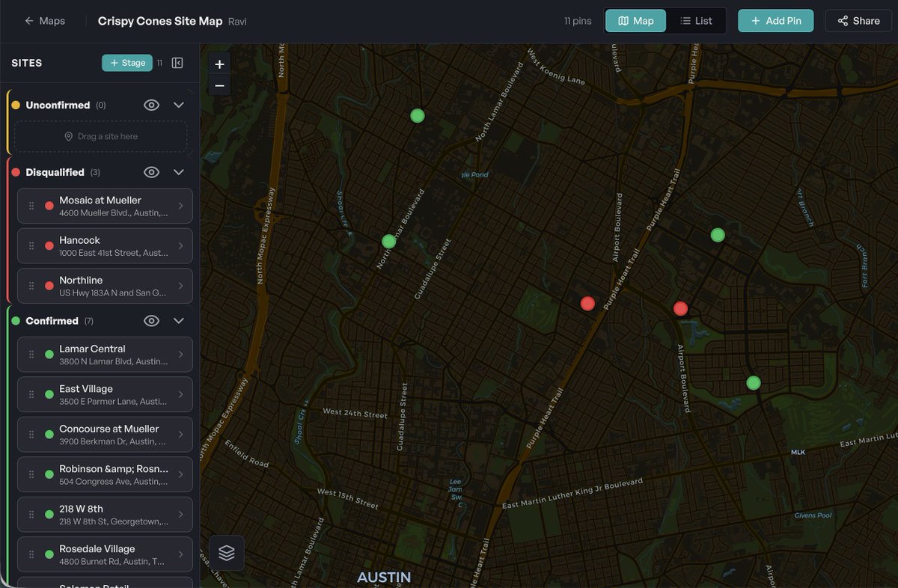Open Lamar Central site details chevron
Screen dimensions: 898x588
point(180,355)
